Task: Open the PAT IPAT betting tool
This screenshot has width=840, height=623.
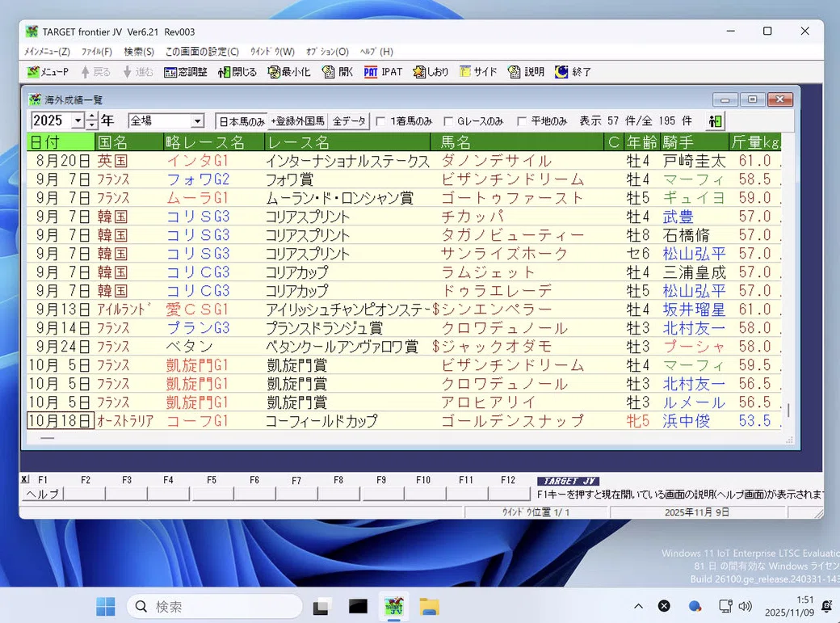Action: (383, 72)
